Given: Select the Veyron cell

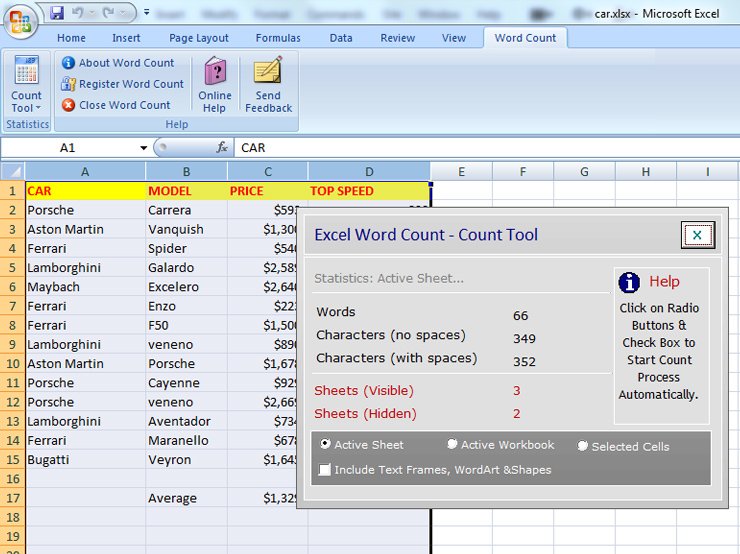Looking at the screenshot, I should pos(186,460).
